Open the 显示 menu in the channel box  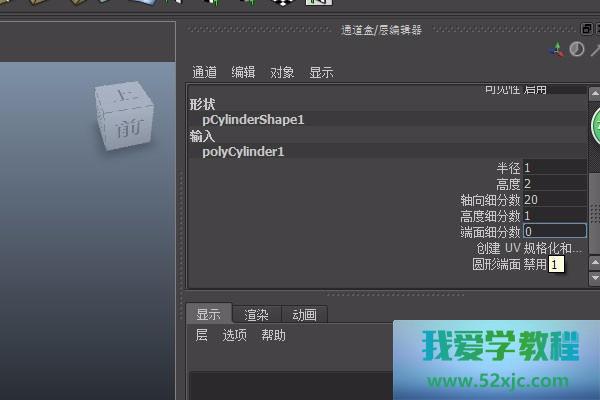[321, 72]
